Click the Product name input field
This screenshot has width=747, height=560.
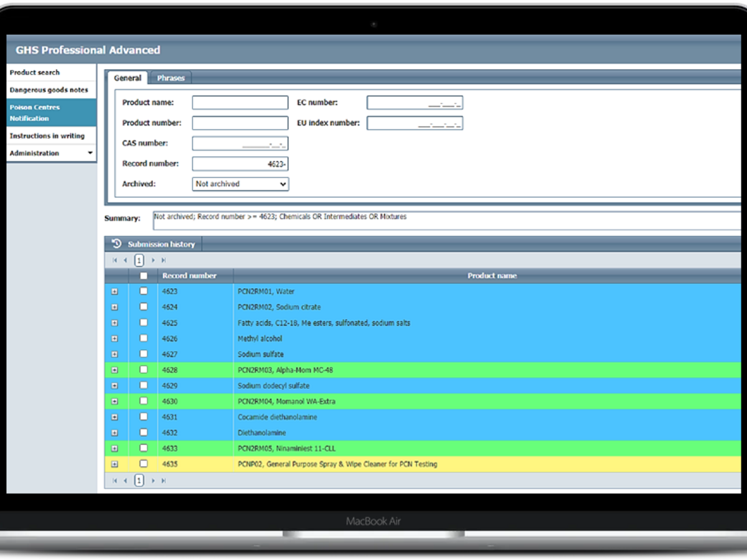click(240, 103)
